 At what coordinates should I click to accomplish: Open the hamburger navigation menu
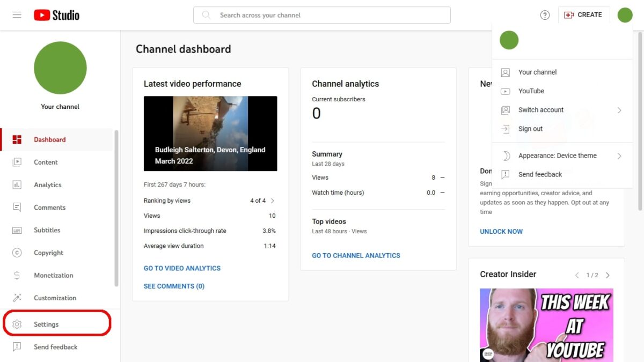point(17,15)
